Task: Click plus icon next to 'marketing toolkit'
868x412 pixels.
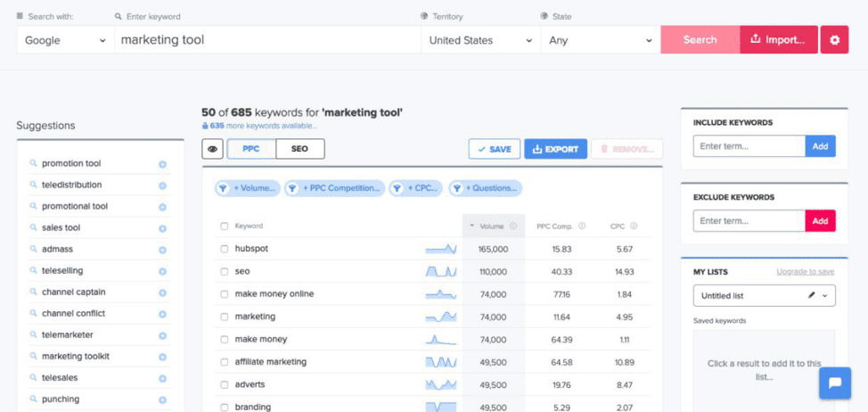Action: tap(162, 357)
